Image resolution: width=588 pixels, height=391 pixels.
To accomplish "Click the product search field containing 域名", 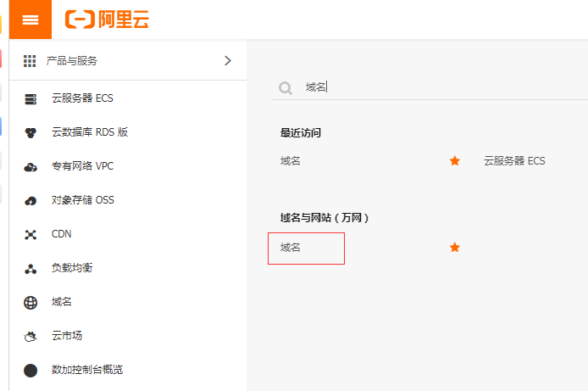I will [430, 87].
